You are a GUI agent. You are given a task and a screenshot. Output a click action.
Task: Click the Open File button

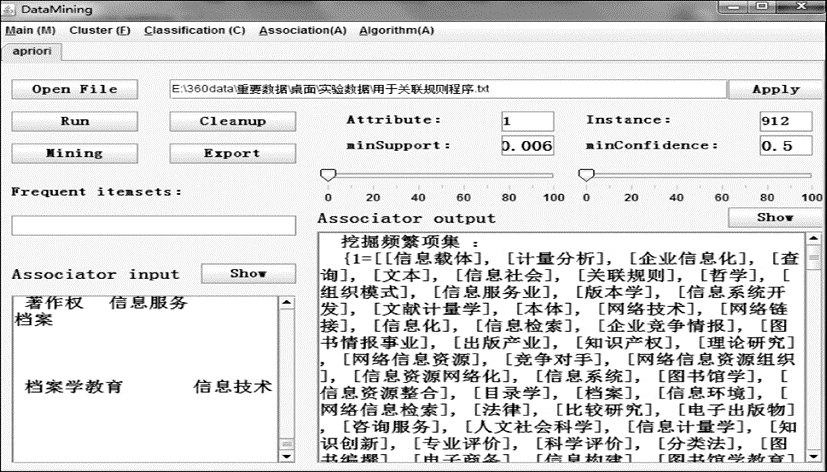[75, 89]
